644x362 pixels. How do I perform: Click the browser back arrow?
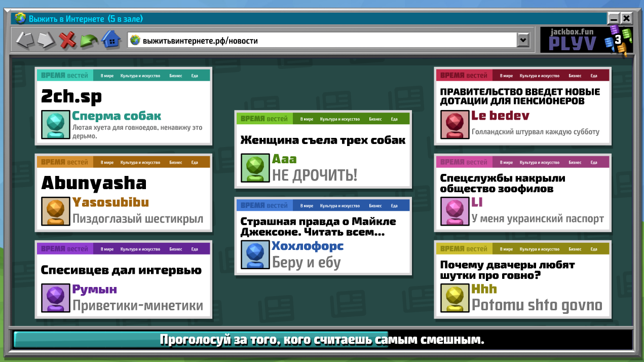pos(25,40)
